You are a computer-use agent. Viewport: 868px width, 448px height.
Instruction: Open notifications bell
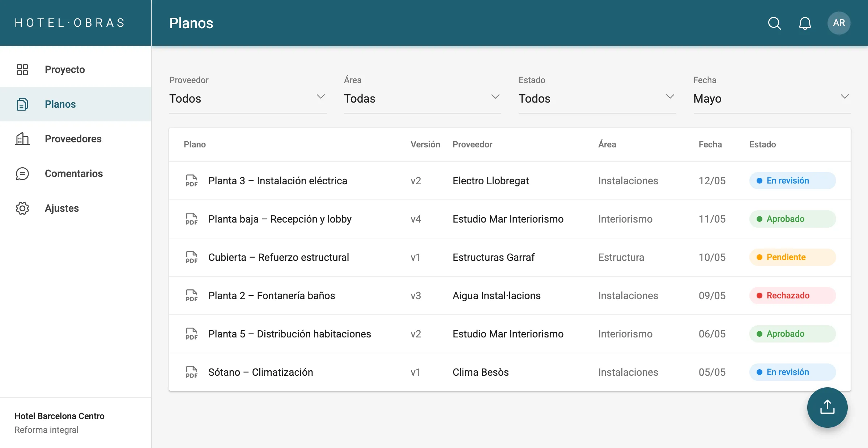tap(805, 23)
